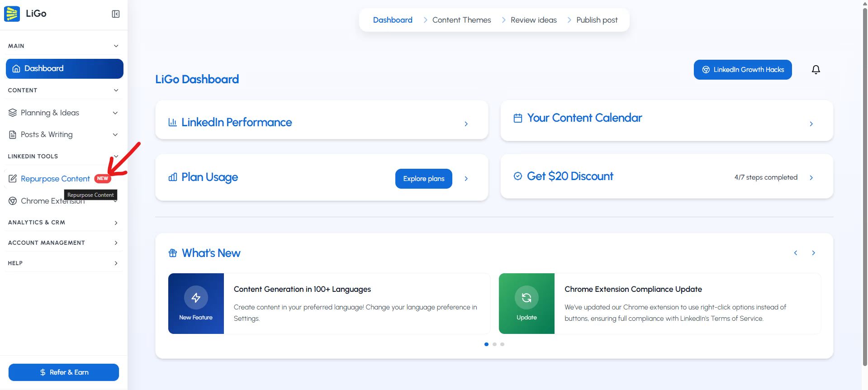
Task: Open Repurpose Content in the sidebar
Action: 55,179
